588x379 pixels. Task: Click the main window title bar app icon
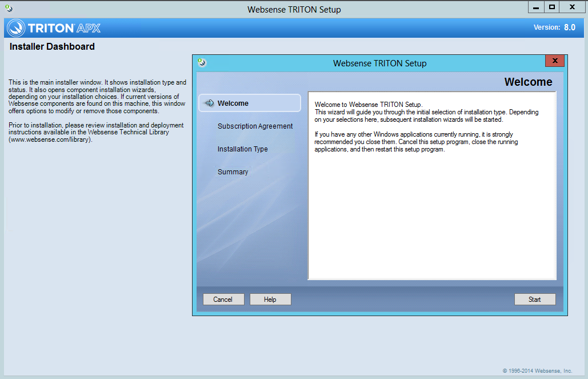pyautogui.click(x=9, y=8)
